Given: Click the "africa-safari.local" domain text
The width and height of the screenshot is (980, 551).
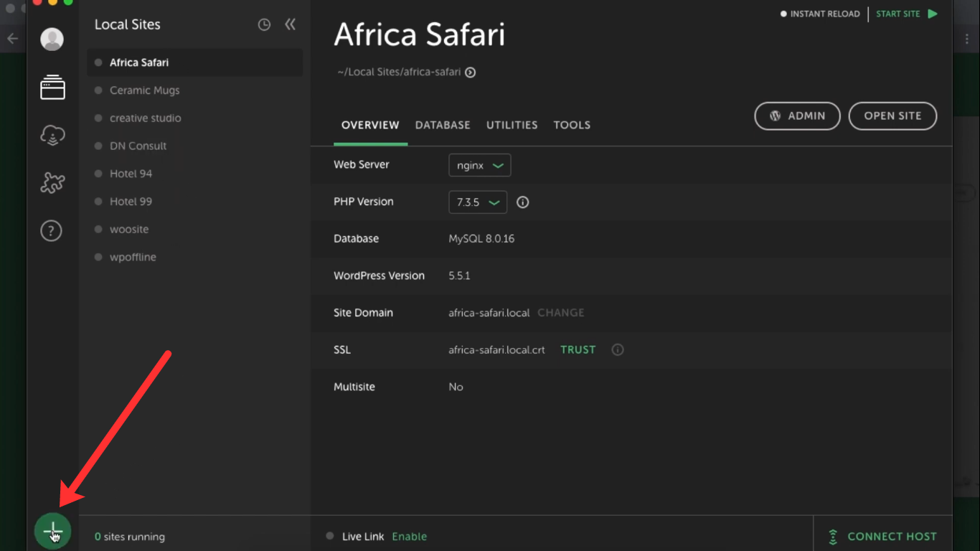Looking at the screenshot, I should tap(489, 313).
